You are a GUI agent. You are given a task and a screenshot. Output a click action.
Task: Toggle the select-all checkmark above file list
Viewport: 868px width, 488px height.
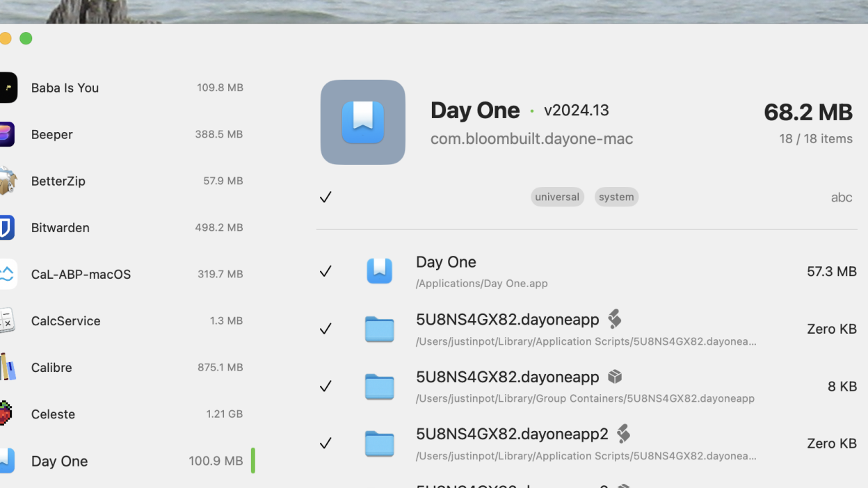[325, 197]
